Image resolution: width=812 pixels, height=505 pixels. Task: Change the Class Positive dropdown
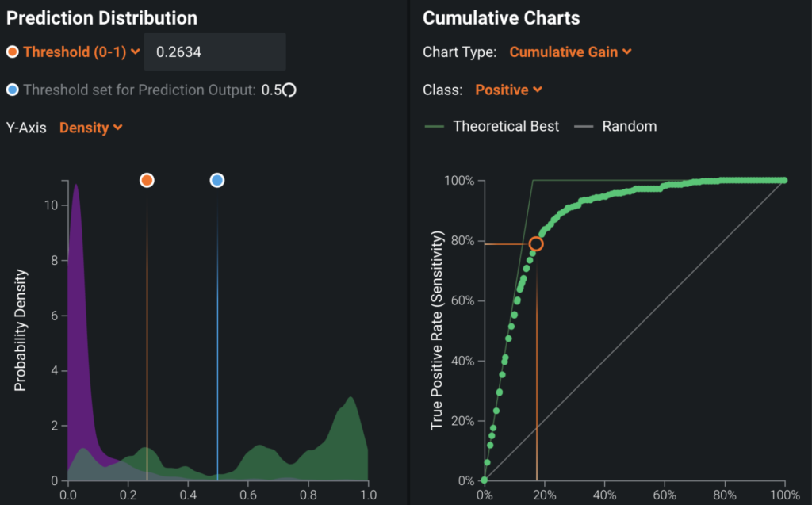(x=508, y=90)
